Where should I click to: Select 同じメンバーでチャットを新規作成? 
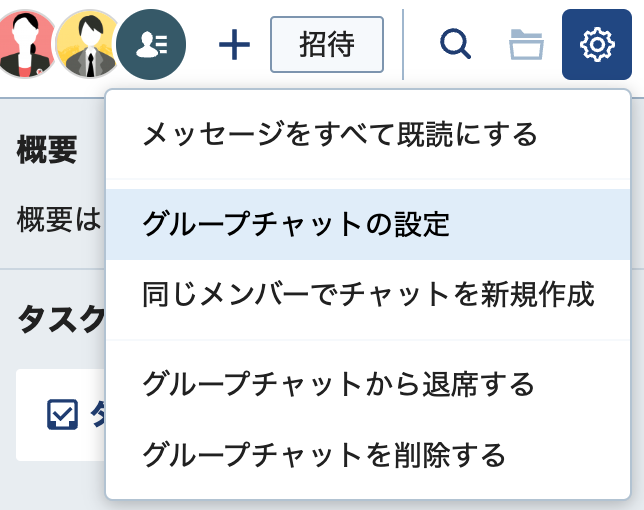click(368, 294)
